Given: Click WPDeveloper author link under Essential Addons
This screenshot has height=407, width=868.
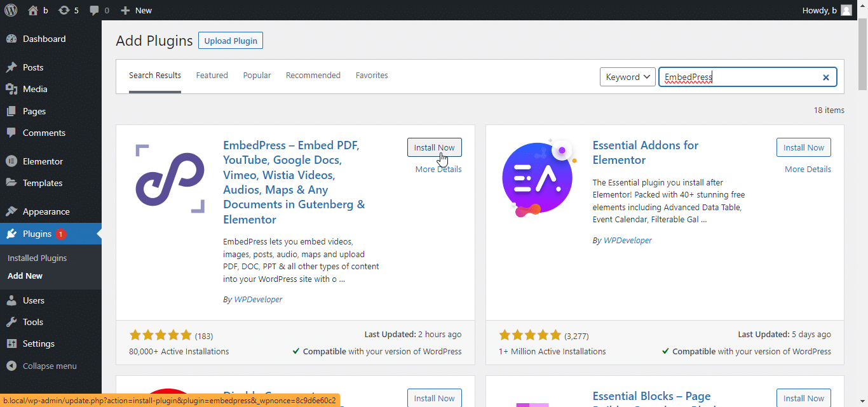Looking at the screenshot, I should [627, 240].
